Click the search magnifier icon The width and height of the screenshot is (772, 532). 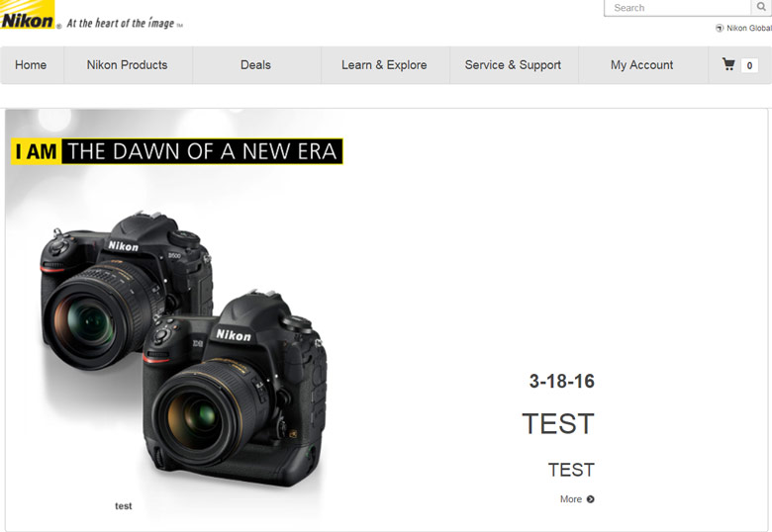click(761, 7)
